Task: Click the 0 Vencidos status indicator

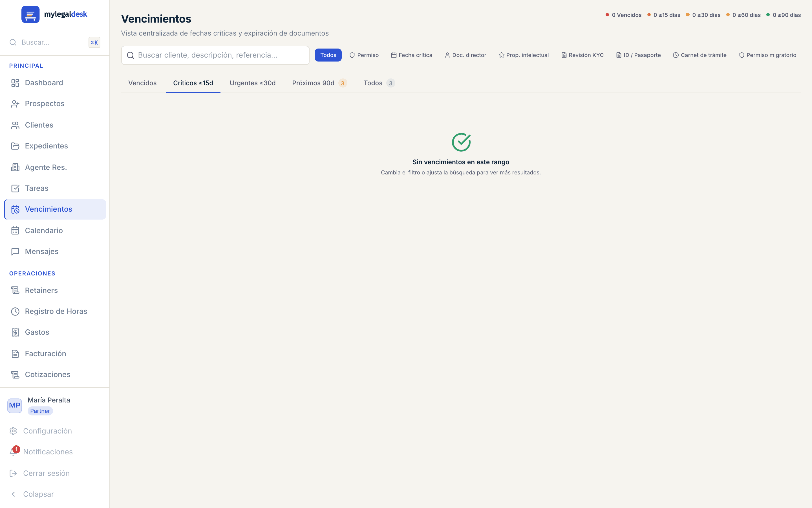Action: coord(623,15)
